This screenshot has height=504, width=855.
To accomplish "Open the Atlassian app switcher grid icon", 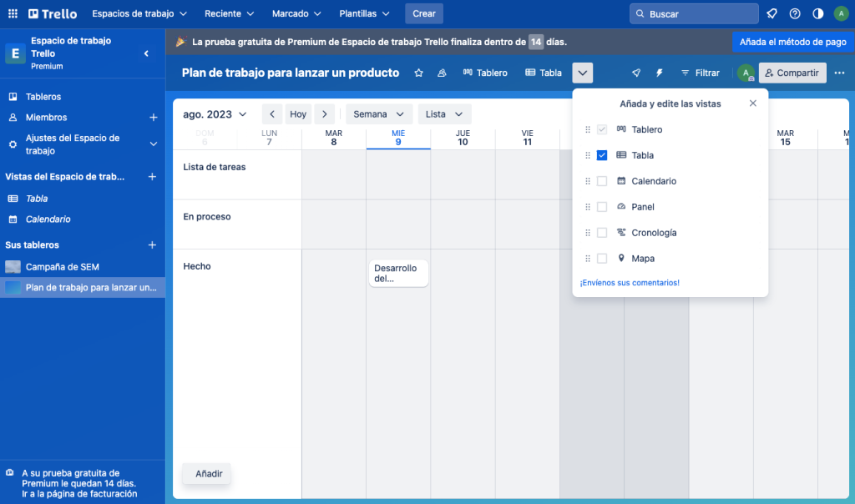I will [13, 13].
